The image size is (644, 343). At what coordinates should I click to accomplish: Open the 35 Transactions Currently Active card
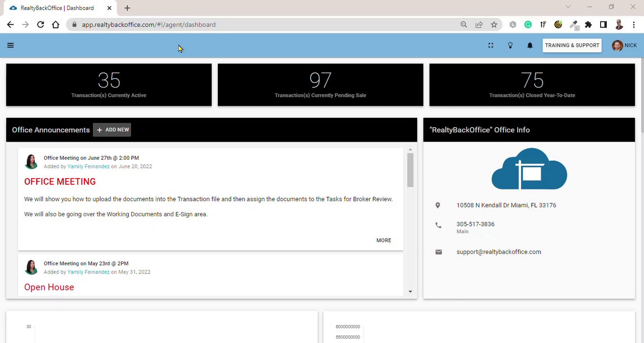(x=109, y=85)
